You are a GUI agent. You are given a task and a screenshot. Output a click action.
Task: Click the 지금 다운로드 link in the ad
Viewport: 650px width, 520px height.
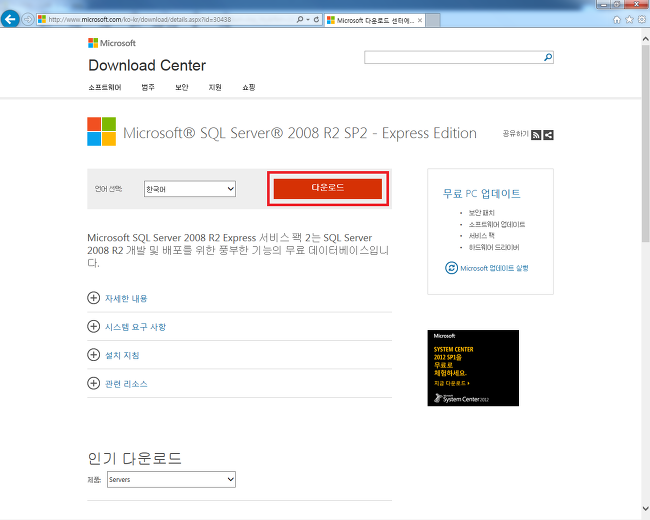click(x=451, y=383)
